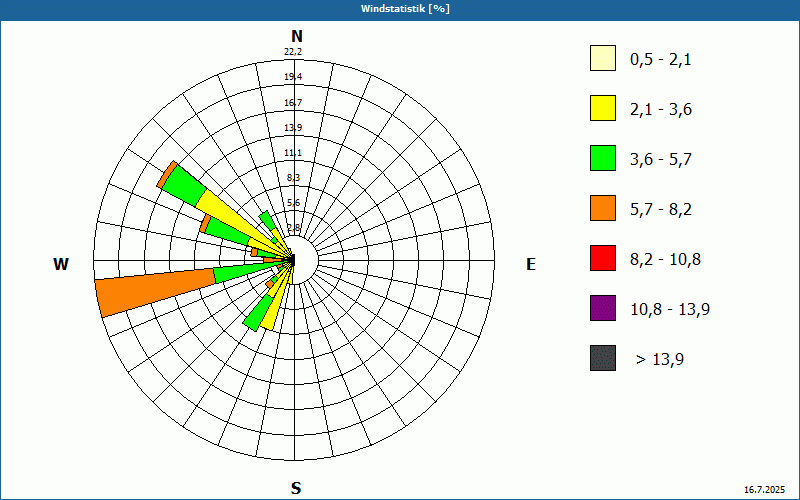The width and height of the screenshot is (800, 500).
Task: Click the 19,4 radial axis label
Action: (x=293, y=77)
